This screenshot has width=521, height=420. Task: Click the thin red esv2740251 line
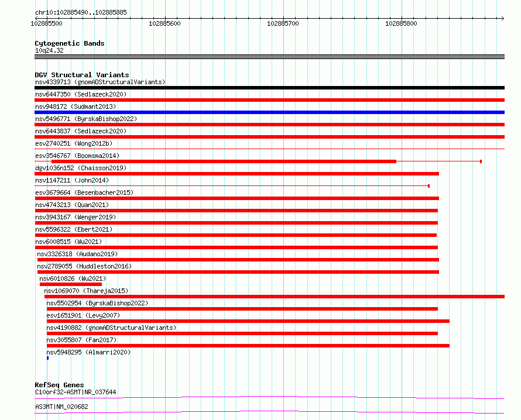(269, 149)
